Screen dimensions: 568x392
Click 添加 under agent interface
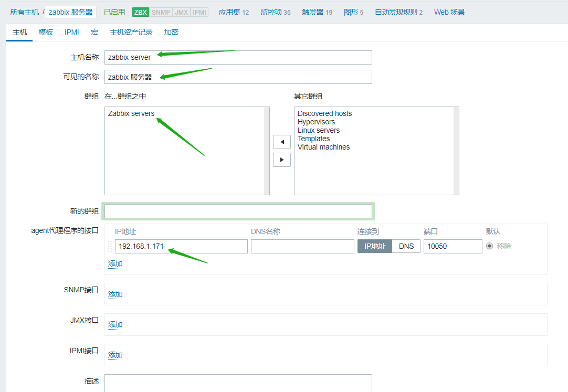pyautogui.click(x=115, y=263)
